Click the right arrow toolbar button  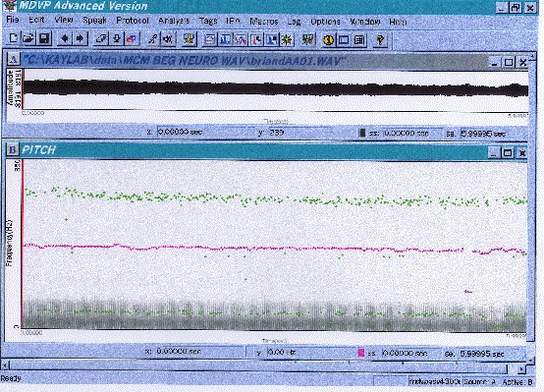[81, 38]
